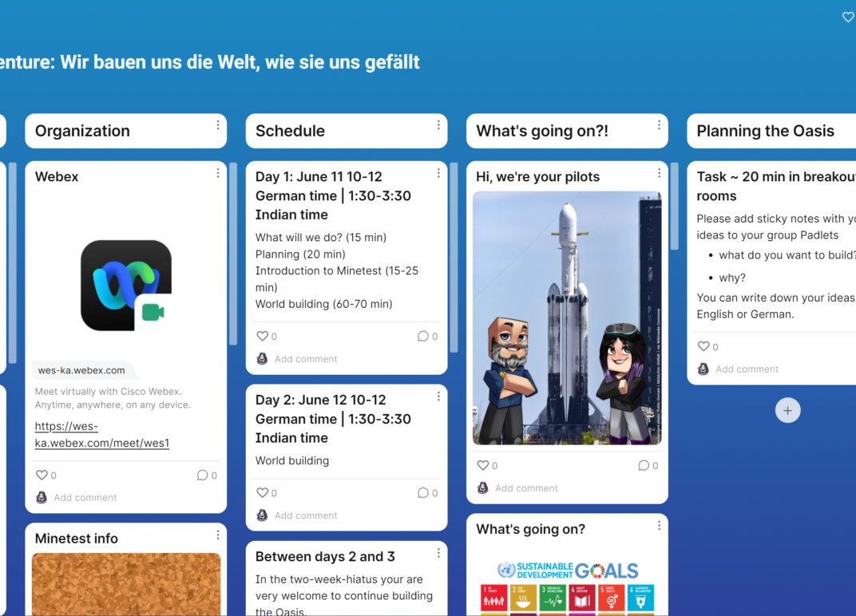Open the rocket pilots image
The height and width of the screenshot is (616, 856).
(x=567, y=318)
